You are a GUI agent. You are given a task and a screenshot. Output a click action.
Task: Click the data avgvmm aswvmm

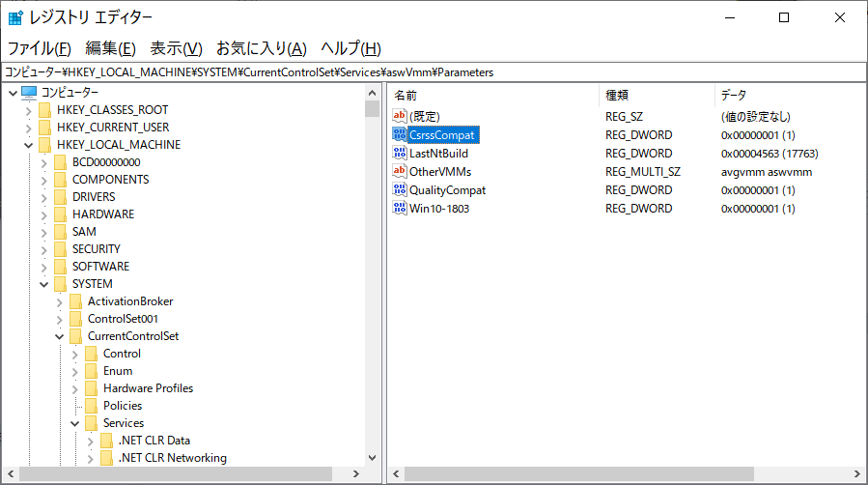click(767, 172)
